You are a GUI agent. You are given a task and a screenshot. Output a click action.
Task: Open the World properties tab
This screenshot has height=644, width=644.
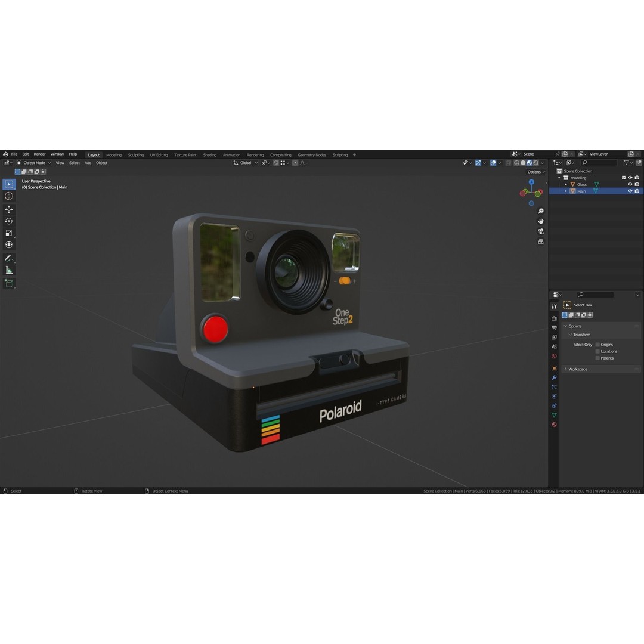[554, 356]
